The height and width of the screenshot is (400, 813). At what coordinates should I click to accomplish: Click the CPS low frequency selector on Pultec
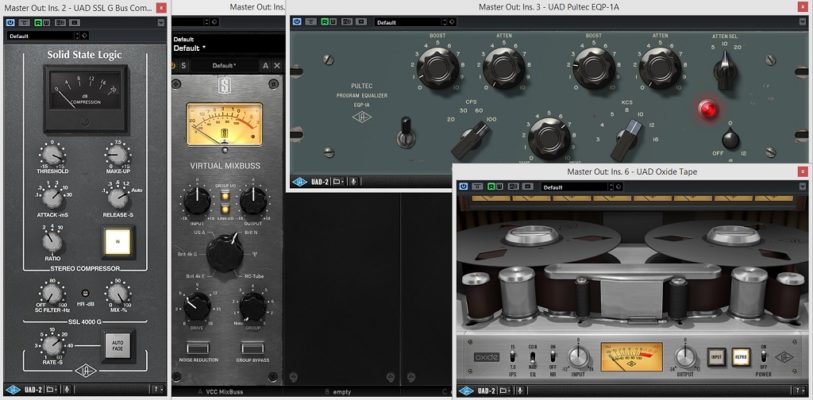click(471, 140)
